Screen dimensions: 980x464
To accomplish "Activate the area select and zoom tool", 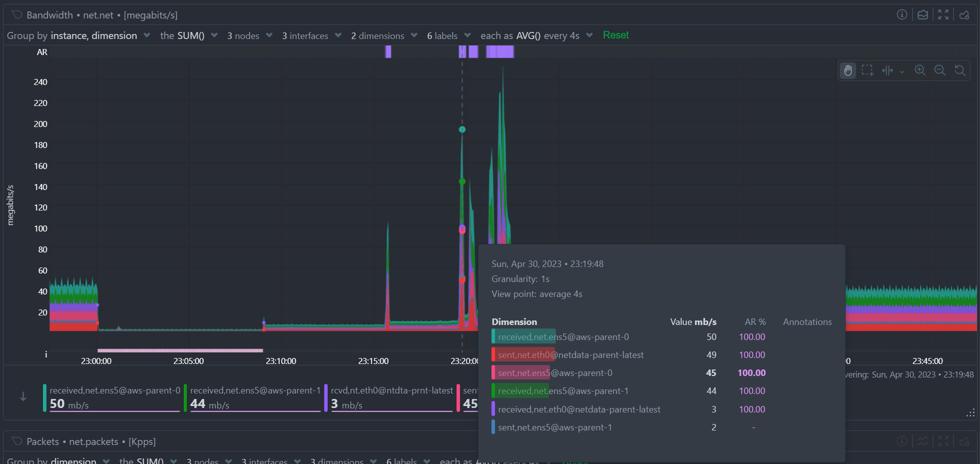I will [x=868, y=70].
